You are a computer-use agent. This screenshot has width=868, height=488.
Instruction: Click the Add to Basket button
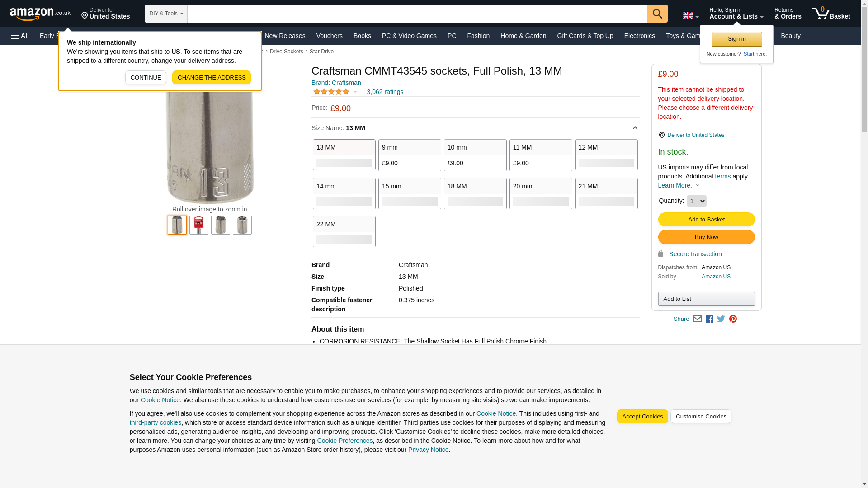pyautogui.click(x=706, y=220)
